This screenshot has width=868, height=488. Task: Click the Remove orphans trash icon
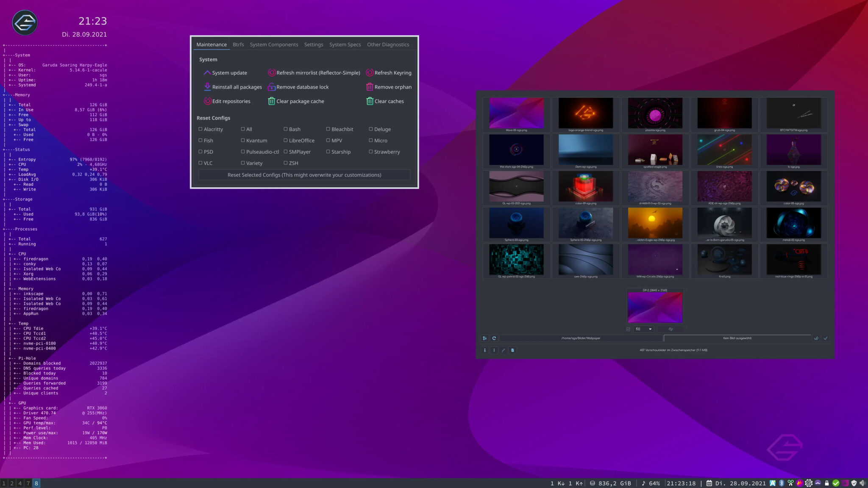click(370, 87)
